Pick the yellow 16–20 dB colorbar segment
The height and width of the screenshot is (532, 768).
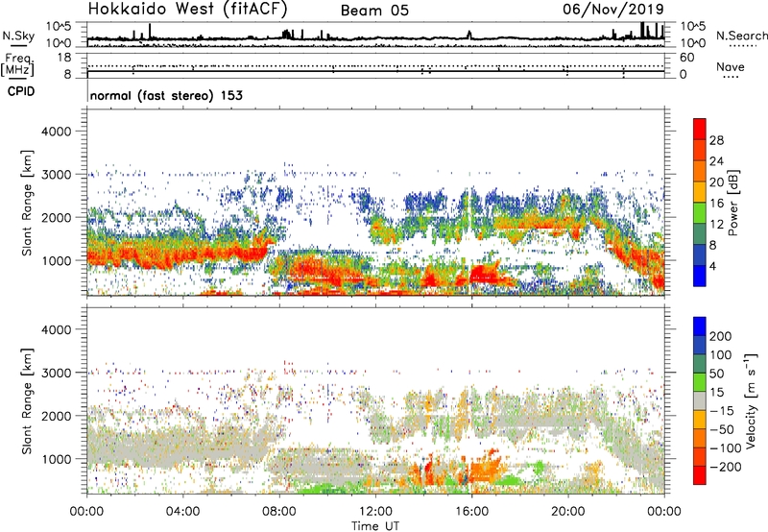(700, 192)
